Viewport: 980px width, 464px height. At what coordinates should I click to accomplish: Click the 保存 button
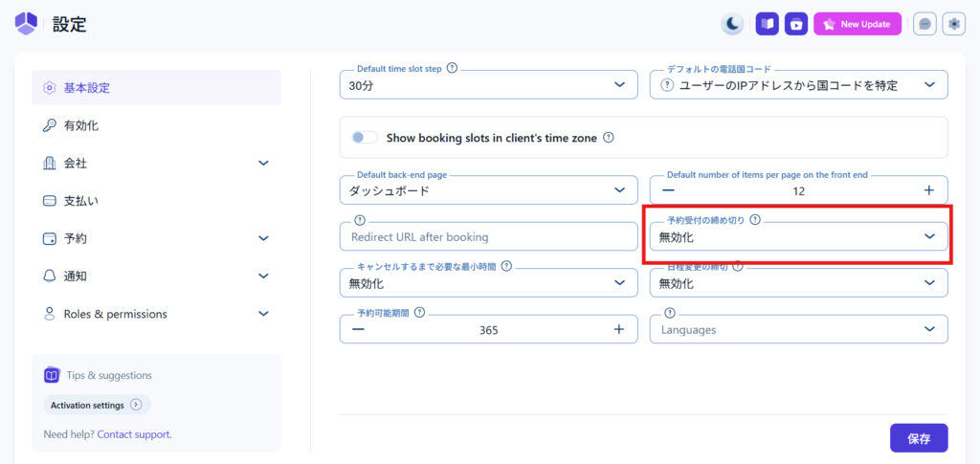pyautogui.click(x=919, y=438)
